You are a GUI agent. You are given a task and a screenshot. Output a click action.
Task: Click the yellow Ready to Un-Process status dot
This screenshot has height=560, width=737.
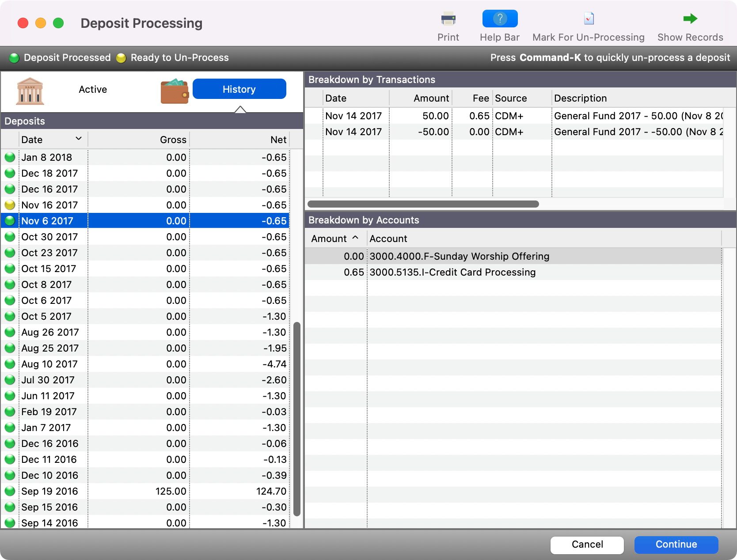(121, 57)
